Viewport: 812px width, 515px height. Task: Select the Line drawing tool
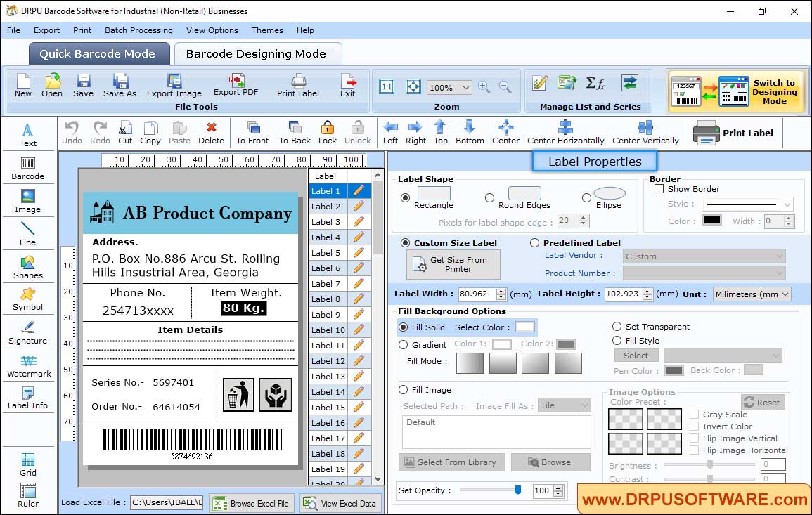point(28,234)
